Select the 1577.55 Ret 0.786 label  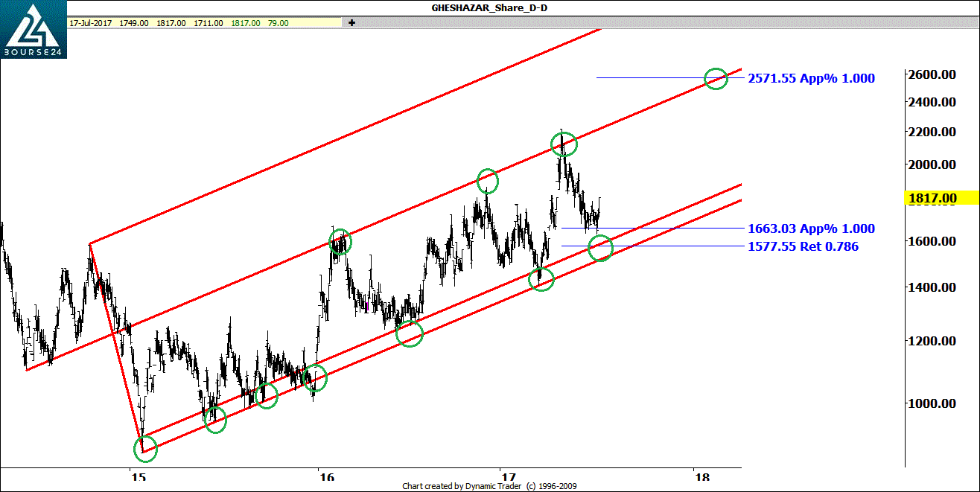(x=803, y=246)
